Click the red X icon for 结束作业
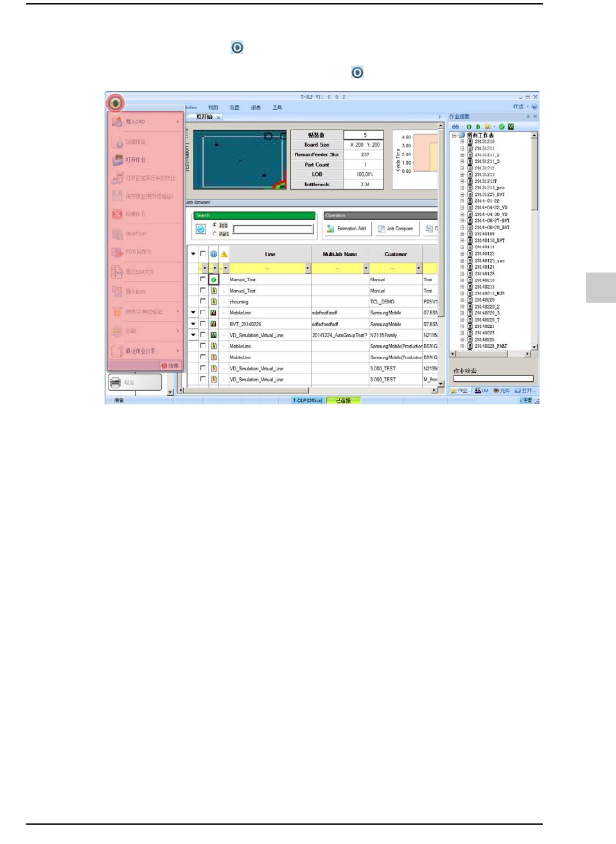616x844 pixels. 117,214
